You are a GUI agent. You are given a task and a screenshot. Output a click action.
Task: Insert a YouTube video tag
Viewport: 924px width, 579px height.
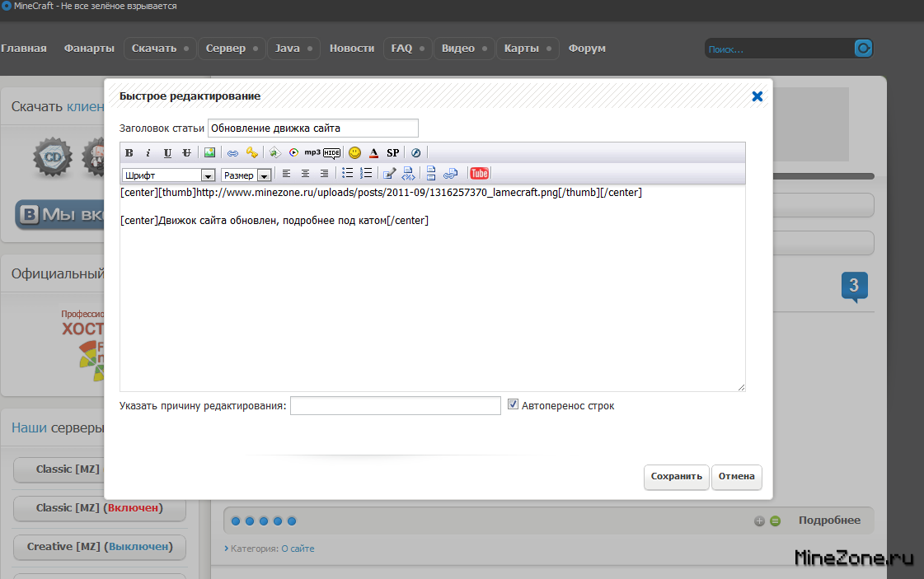479,174
